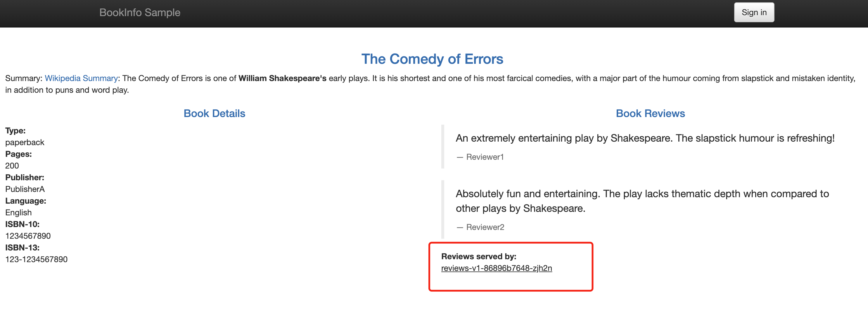868x323 pixels.
Task: Open the reviews-v1-86896b7648-zjh2n pod link
Action: (496, 268)
